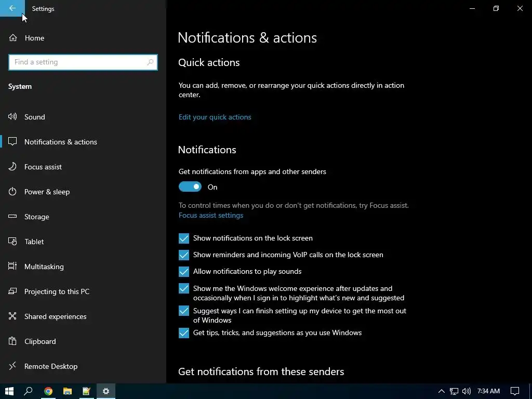Click the magnifier icon in search box
This screenshot has width=532, height=399.
pos(150,62)
